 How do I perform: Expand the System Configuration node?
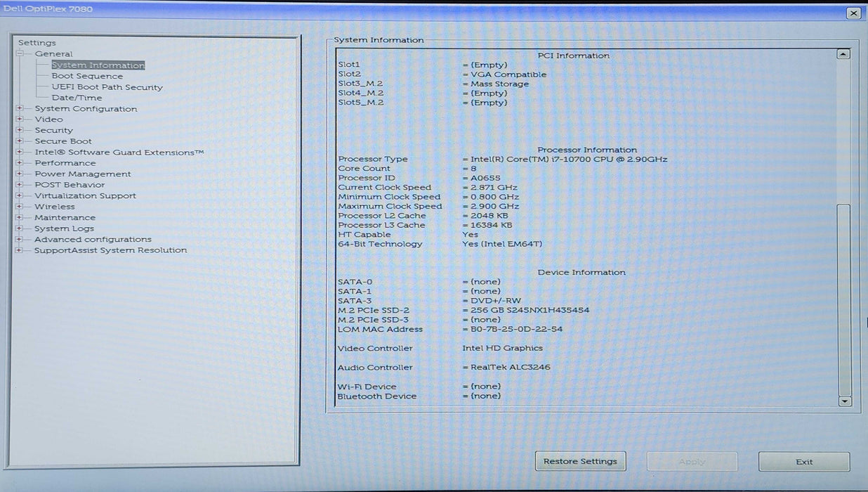coord(20,109)
